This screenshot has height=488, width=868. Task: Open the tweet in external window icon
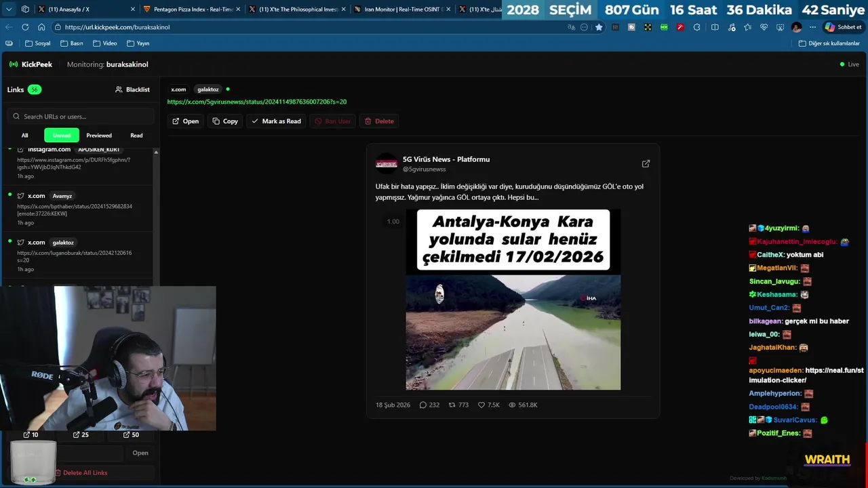pos(646,163)
